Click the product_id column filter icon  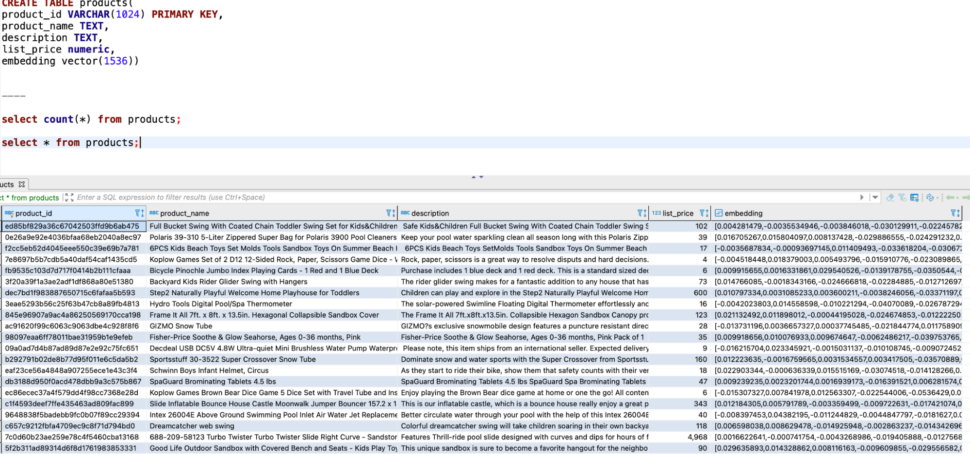point(139,213)
